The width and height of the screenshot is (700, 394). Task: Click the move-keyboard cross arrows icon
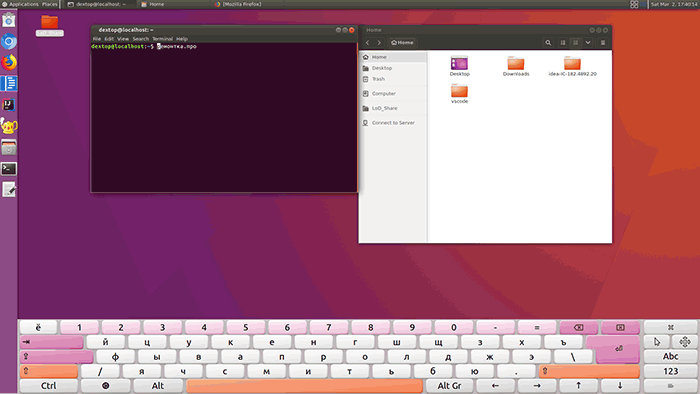[684, 342]
